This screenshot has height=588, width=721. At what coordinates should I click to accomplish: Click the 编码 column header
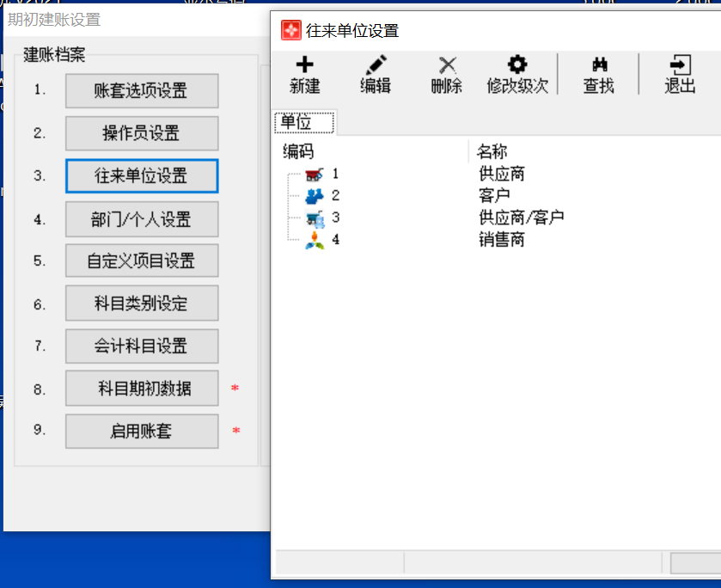point(298,152)
